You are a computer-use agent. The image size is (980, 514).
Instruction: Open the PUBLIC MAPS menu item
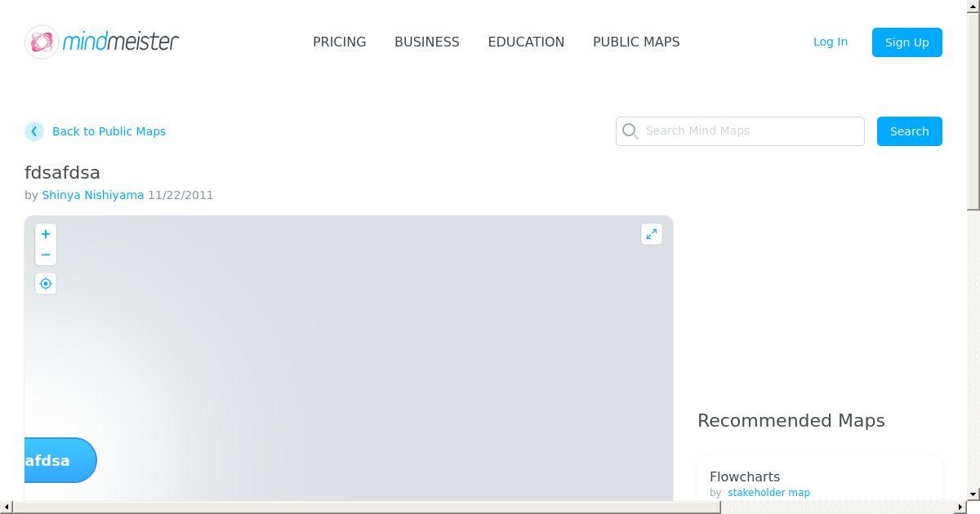click(636, 42)
